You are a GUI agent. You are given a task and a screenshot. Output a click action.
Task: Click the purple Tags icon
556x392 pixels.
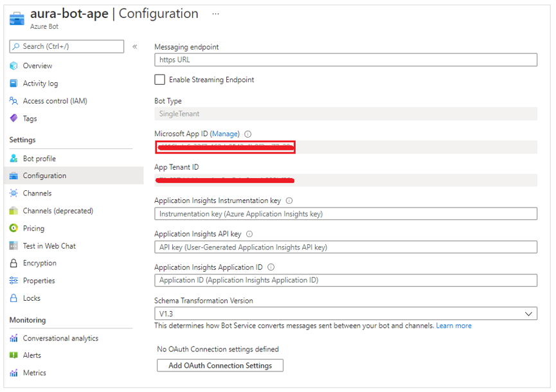point(13,118)
